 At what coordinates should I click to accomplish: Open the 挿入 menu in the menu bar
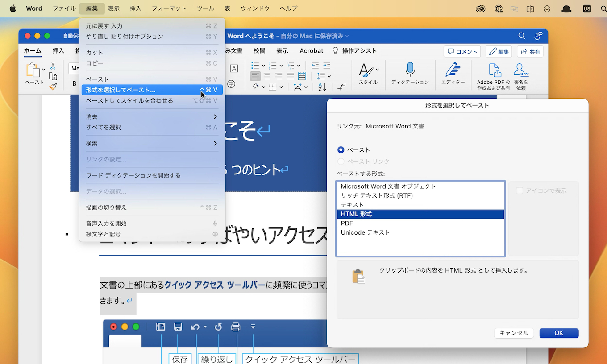click(135, 8)
